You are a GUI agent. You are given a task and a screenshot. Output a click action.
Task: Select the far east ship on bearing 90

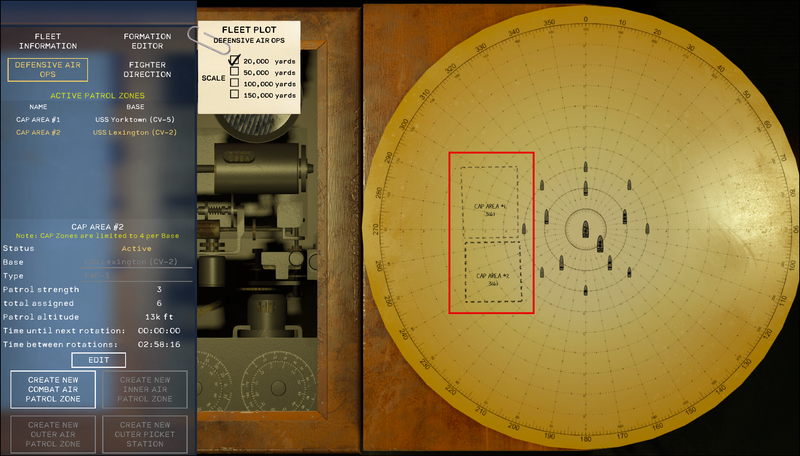[647, 229]
